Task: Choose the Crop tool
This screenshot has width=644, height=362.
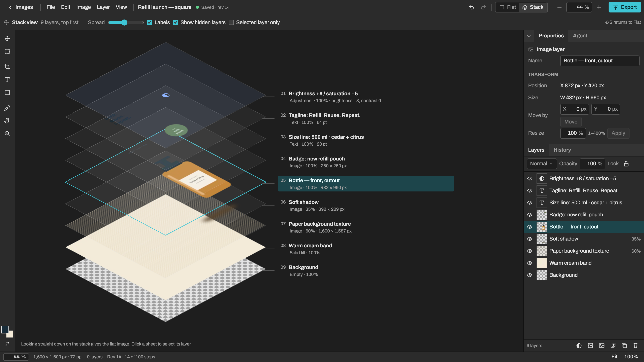Action: click(x=7, y=67)
